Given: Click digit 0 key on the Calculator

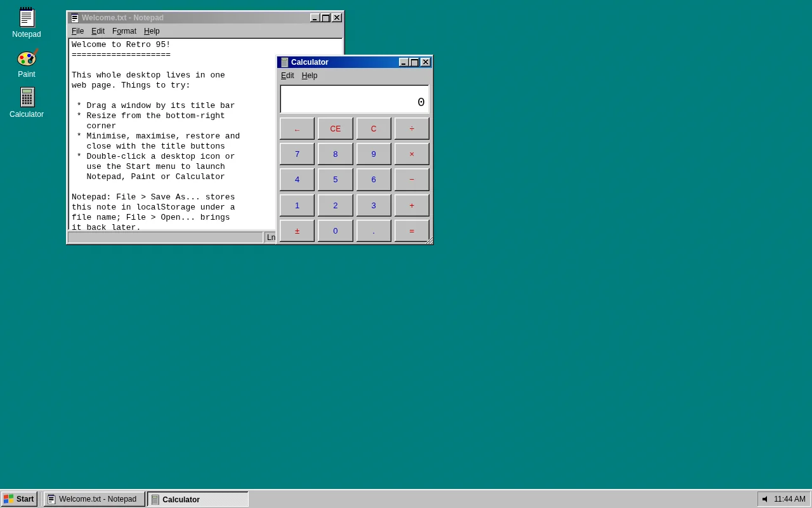Looking at the screenshot, I should click(336, 231).
